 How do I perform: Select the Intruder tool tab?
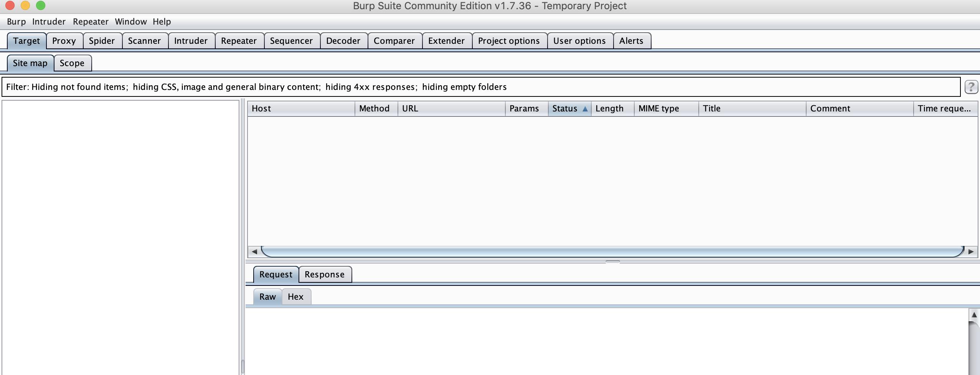(191, 41)
